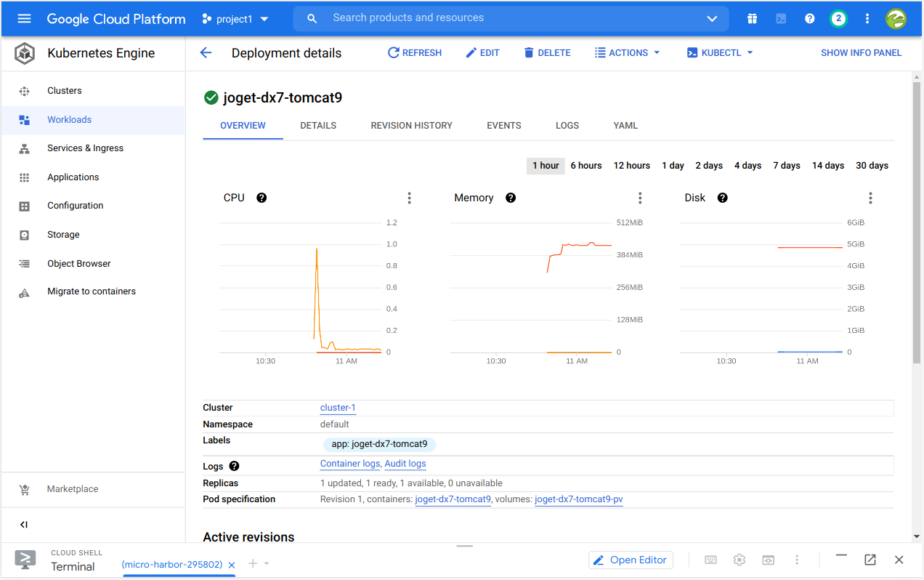Collapse the left sidebar navigation panel

[24, 525]
